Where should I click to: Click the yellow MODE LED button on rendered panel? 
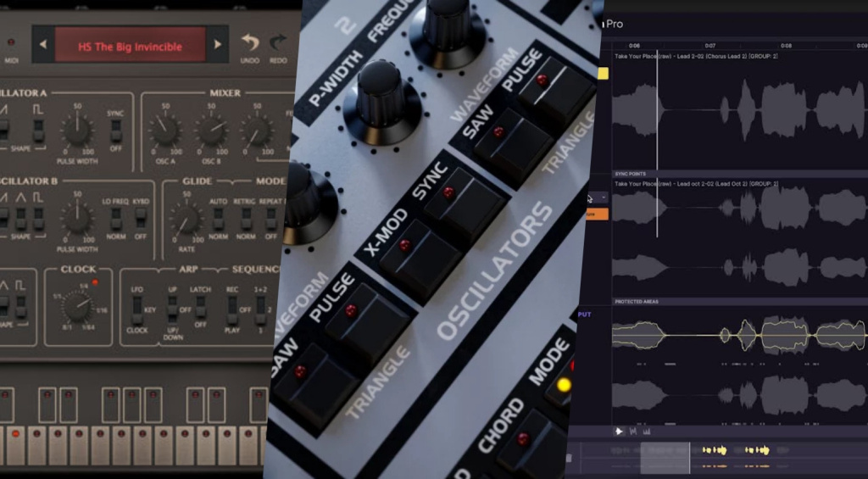click(x=564, y=384)
